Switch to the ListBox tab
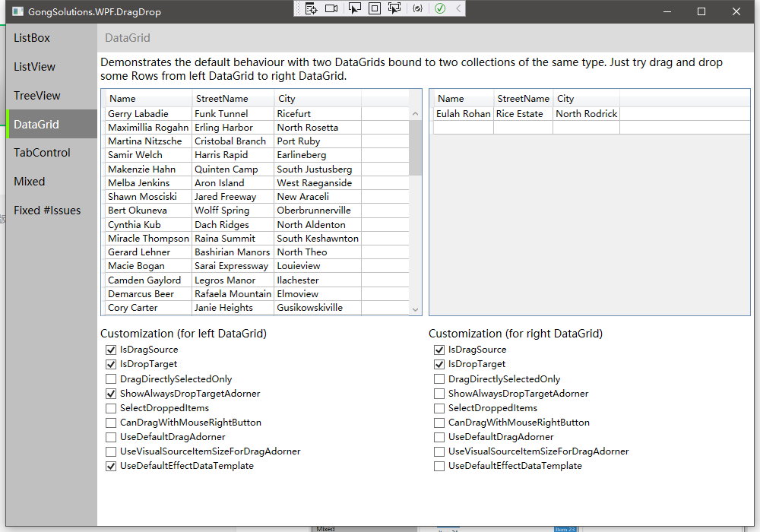The width and height of the screenshot is (760, 532). click(x=52, y=38)
